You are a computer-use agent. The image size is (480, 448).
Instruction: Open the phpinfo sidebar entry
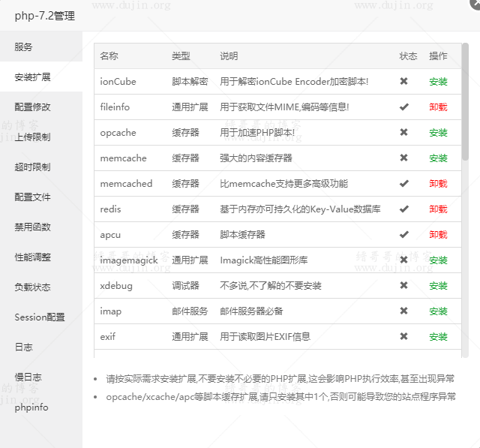31,407
